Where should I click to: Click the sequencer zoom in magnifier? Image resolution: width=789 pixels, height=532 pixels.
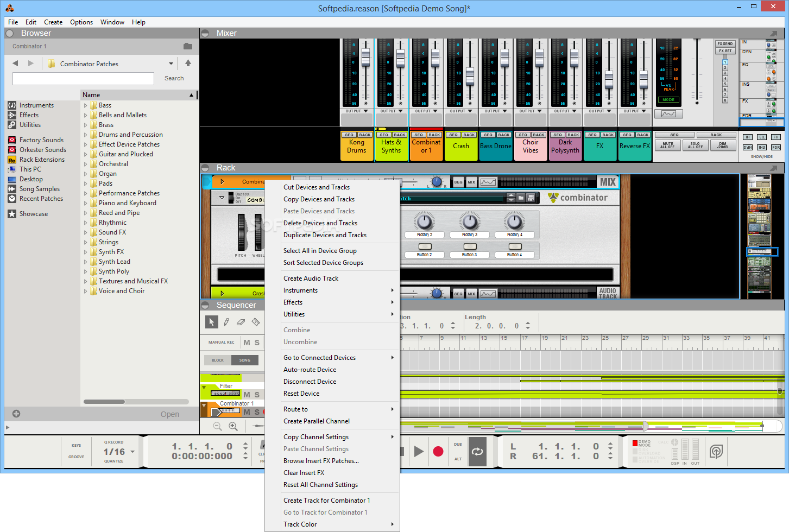(x=233, y=427)
